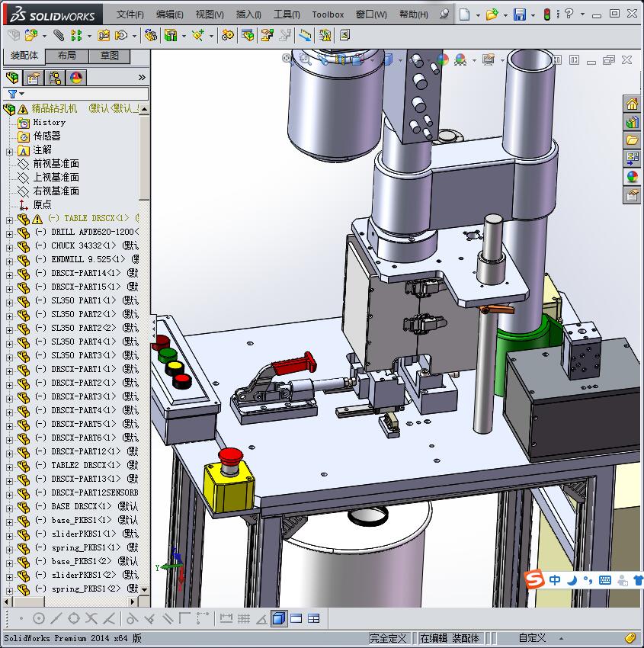This screenshot has height=648, width=644.
Task: Open the Design Library task pane icon
Action: click(632, 122)
